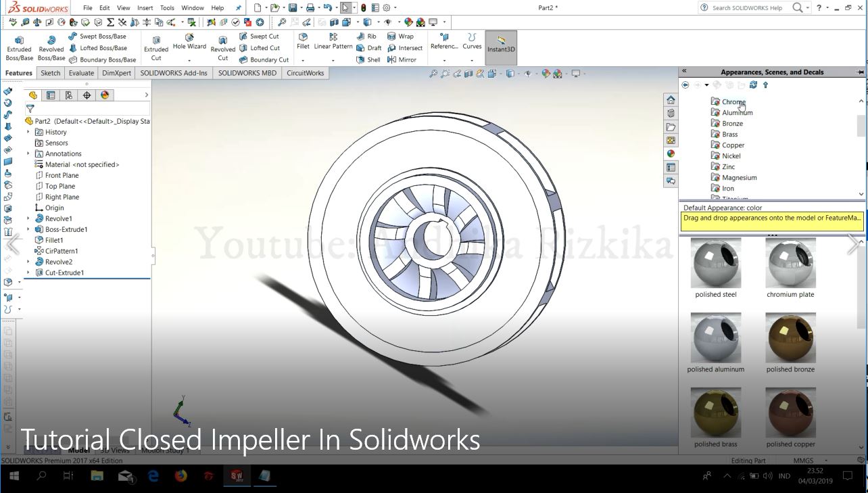Open the Options gear icon
The image size is (868, 493).
pos(387,8)
